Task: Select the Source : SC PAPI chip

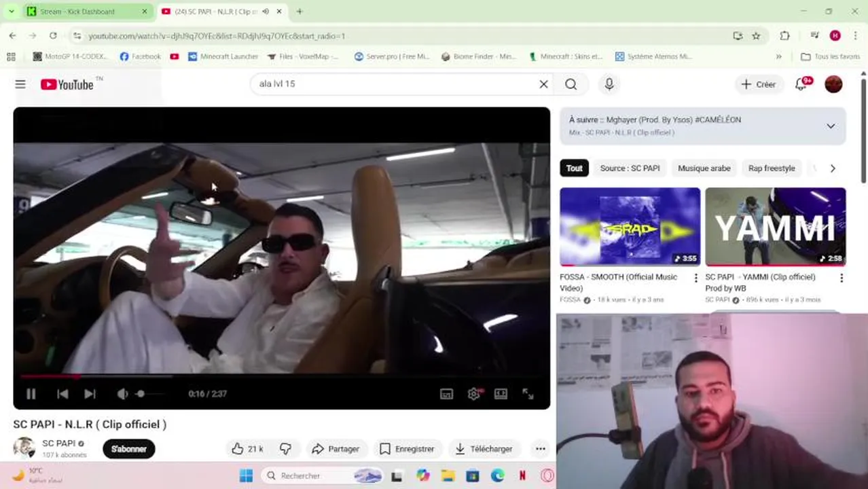Action: pos(630,168)
